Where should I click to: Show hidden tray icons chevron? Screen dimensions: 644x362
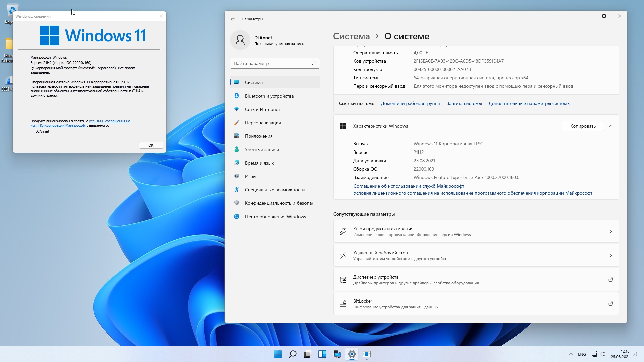click(x=570, y=354)
